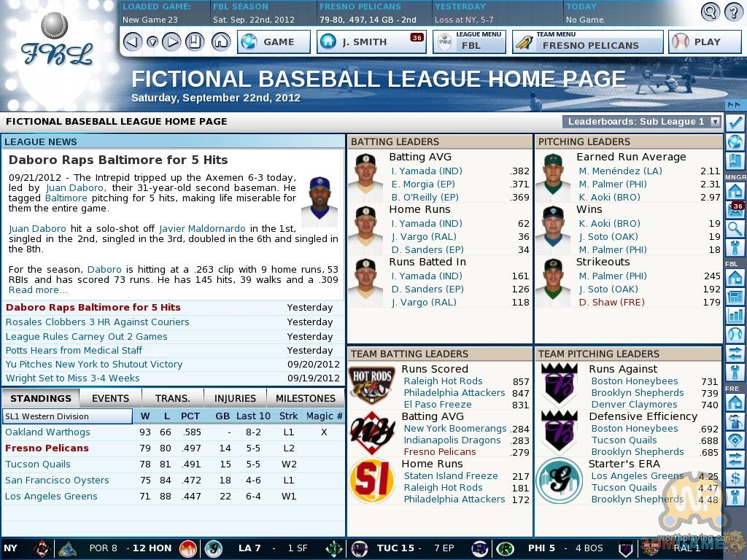Open the help question mark icon
The height and width of the screenshot is (560, 747).
(x=732, y=12)
